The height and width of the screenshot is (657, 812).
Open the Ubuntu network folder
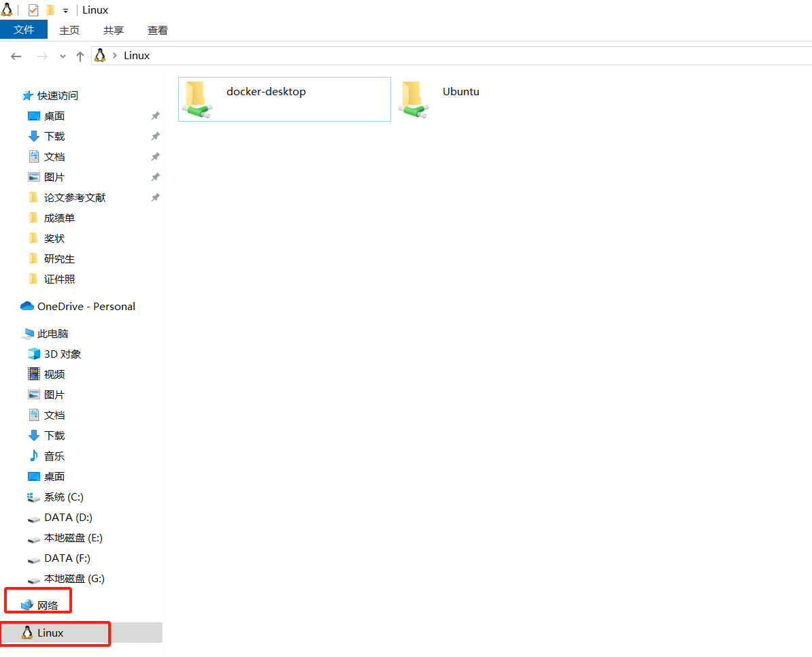440,99
